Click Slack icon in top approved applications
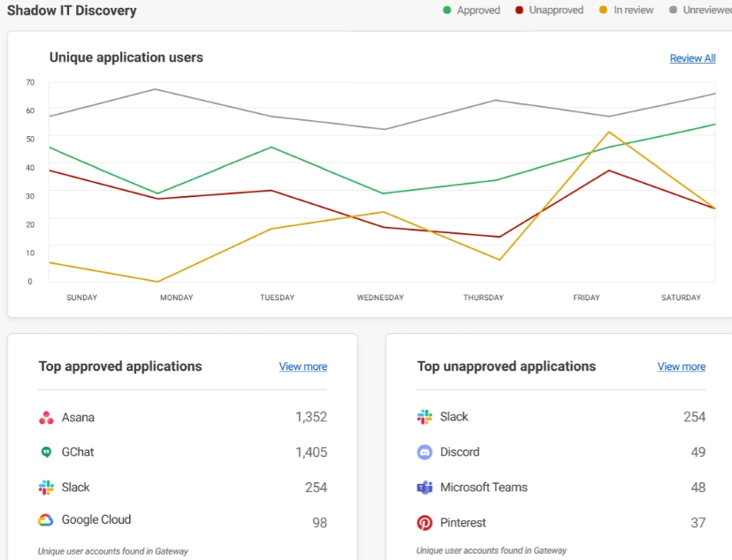732x560 pixels. pos(46,488)
